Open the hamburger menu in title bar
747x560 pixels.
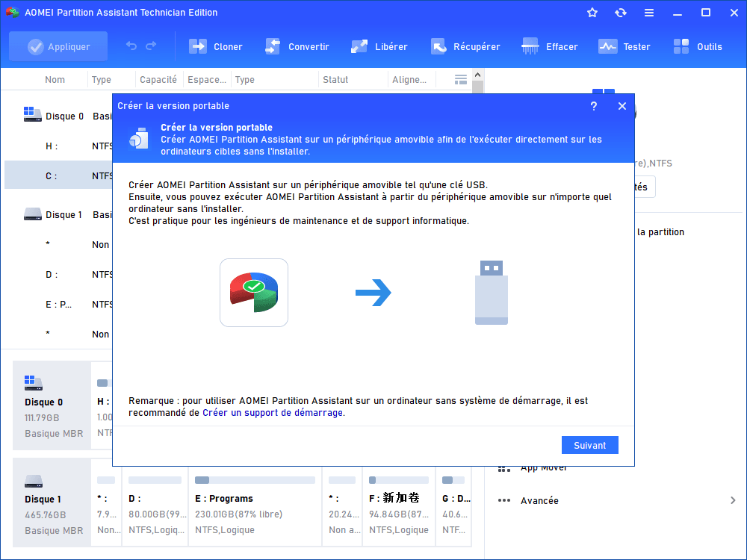click(x=649, y=13)
